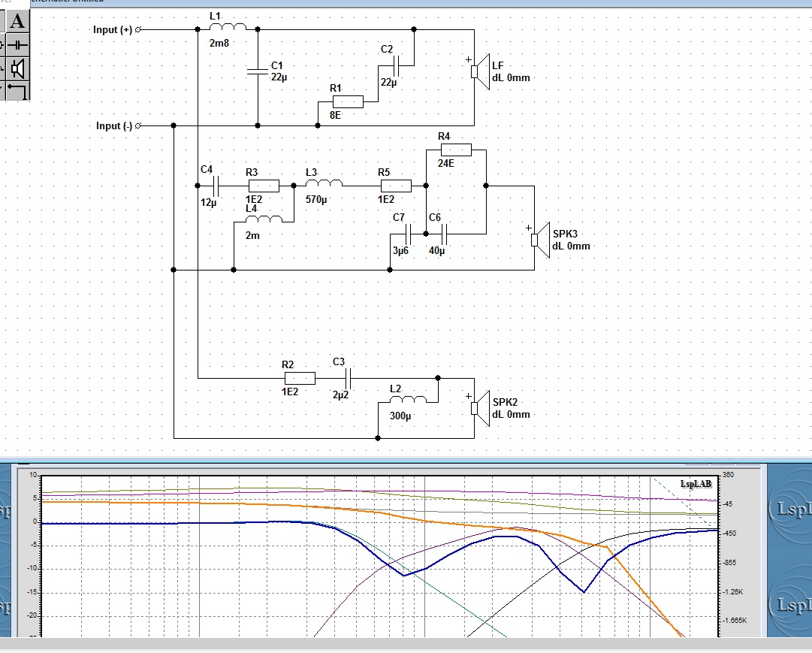Click the Input (+) terminal
Screen dimensions: 812x653
(x=137, y=29)
